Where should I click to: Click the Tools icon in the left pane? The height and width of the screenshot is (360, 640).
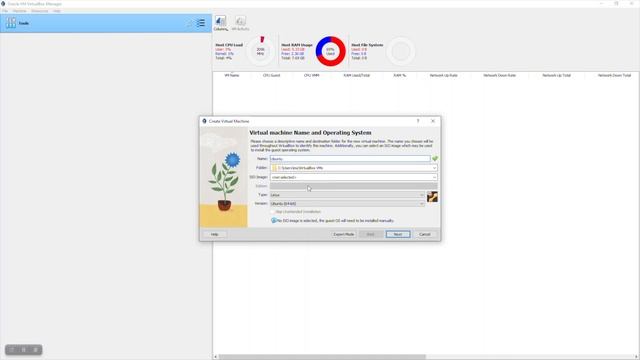pyautogui.click(x=11, y=23)
